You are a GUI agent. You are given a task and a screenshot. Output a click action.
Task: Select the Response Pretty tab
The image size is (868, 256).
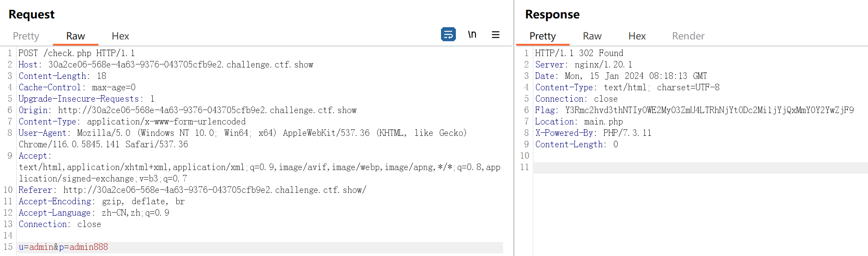tap(542, 36)
